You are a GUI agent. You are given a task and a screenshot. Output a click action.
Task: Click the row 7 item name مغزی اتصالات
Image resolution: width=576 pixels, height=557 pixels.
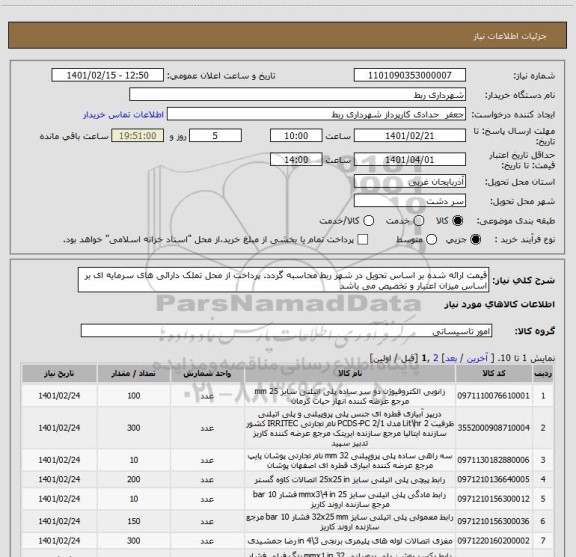[x=350, y=541]
